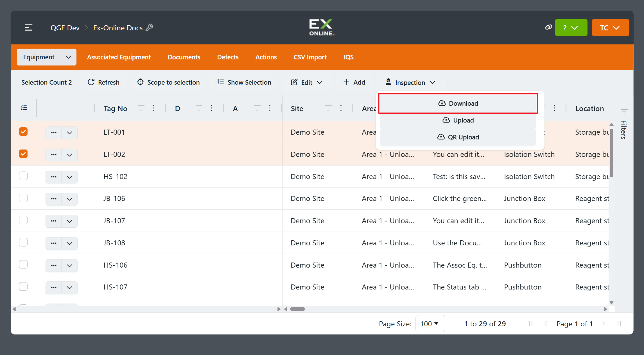Viewport: 644px width, 355px height.
Task: Open the Site column filter icon
Action: tap(328, 108)
